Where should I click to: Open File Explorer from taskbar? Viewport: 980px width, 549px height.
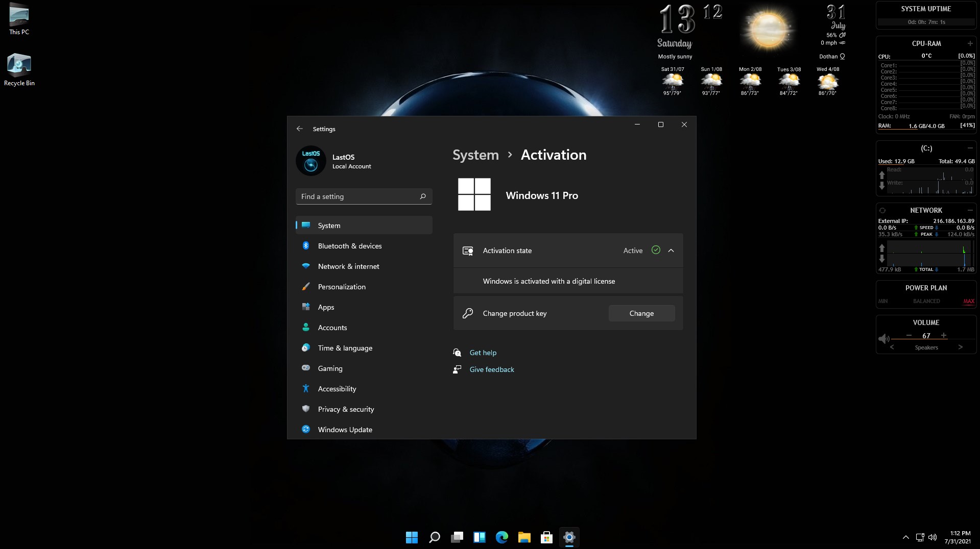524,537
